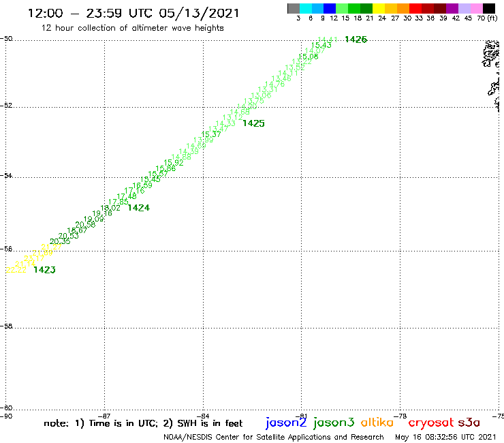Click the 17.85 wave height value
The image size is (504, 443).
(119, 202)
